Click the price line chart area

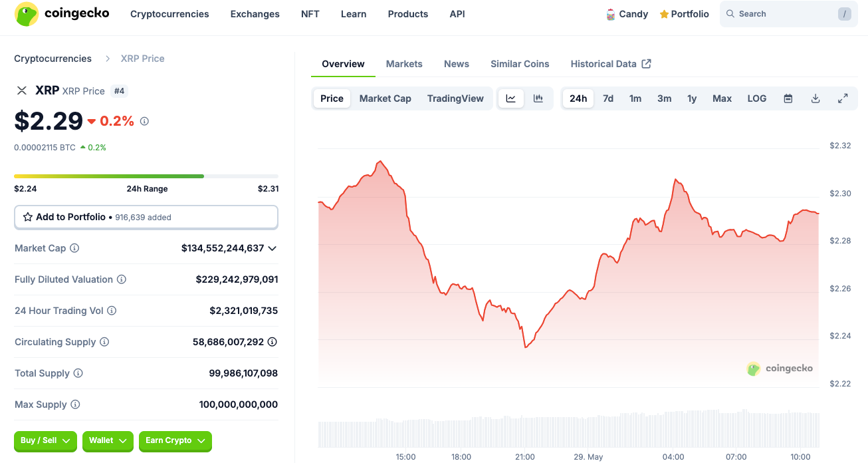tap(569, 266)
